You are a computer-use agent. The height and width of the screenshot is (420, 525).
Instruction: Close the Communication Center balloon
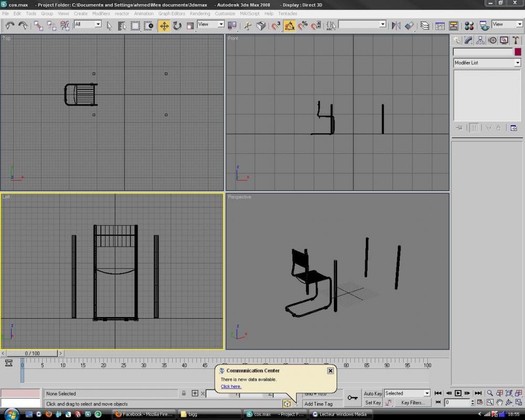click(x=330, y=371)
